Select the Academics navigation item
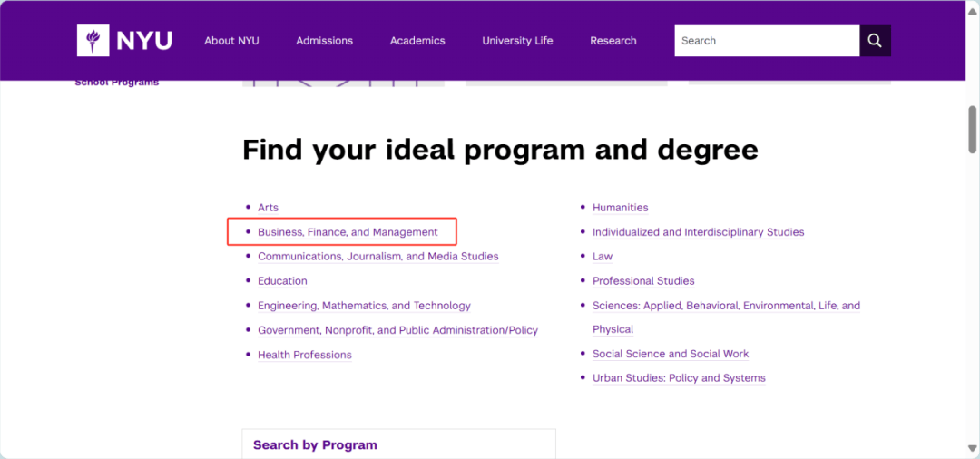Image resolution: width=980 pixels, height=459 pixels. coord(417,41)
